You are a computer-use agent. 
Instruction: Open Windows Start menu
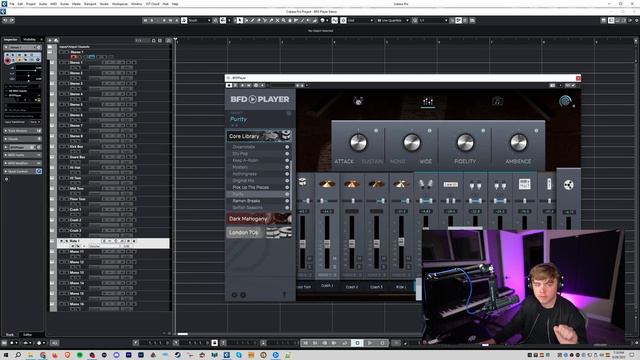coord(5,355)
